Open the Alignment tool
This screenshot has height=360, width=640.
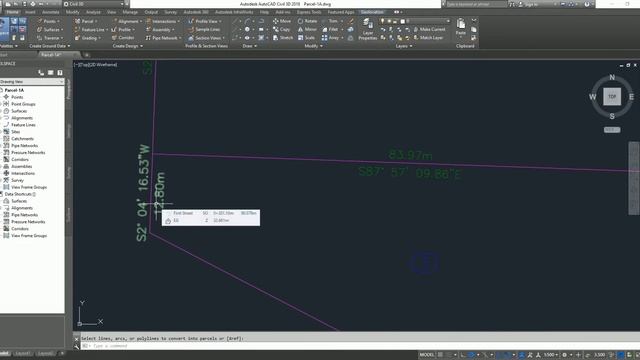point(127,21)
